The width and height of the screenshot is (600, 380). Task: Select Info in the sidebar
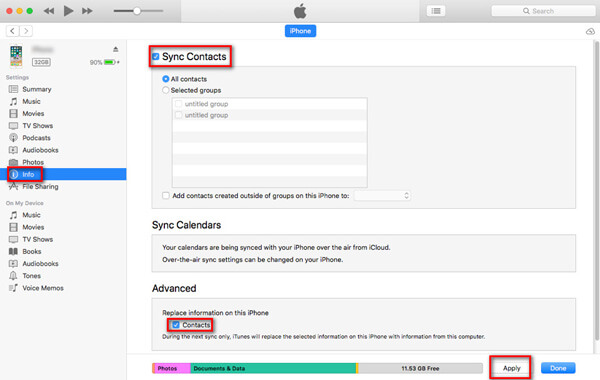click(x=63, y=174)
